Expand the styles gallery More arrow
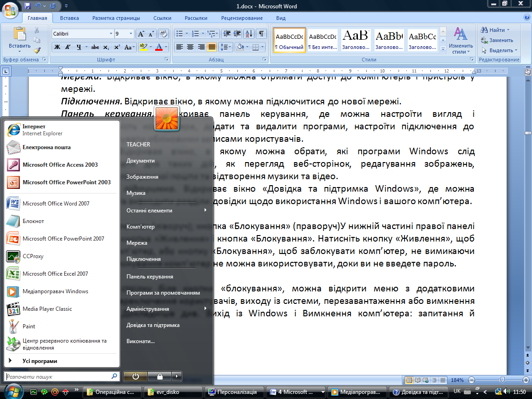Image resolution: width=532 pixels, height=399 pixels. [x=443, y=49]
